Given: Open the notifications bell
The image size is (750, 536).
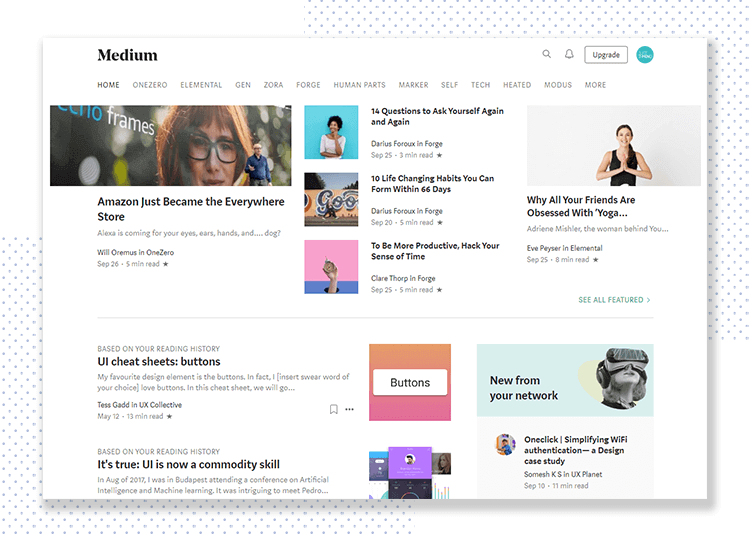Looking at the screenshot, I should coord(569,54).
